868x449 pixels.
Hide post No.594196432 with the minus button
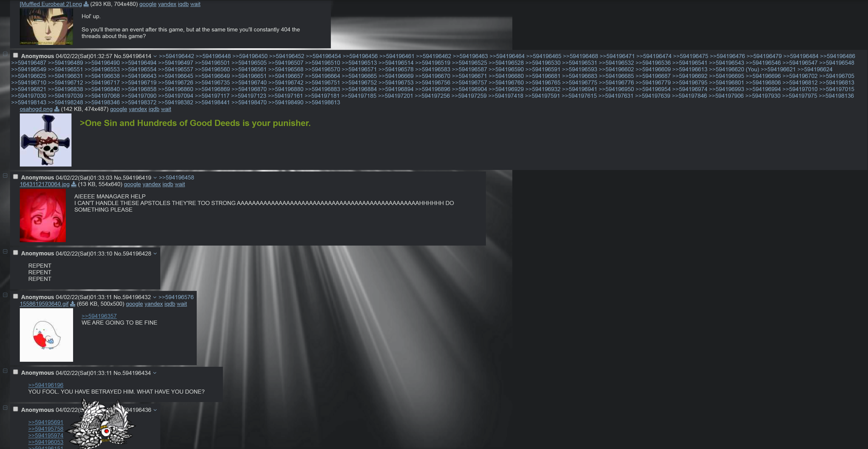(x=5, y=295)
